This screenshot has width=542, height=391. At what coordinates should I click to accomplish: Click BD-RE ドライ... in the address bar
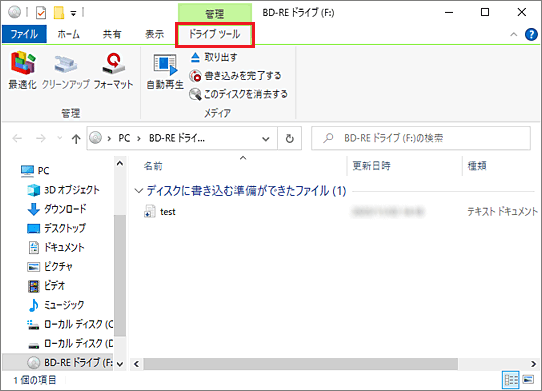tap(177, 138)
